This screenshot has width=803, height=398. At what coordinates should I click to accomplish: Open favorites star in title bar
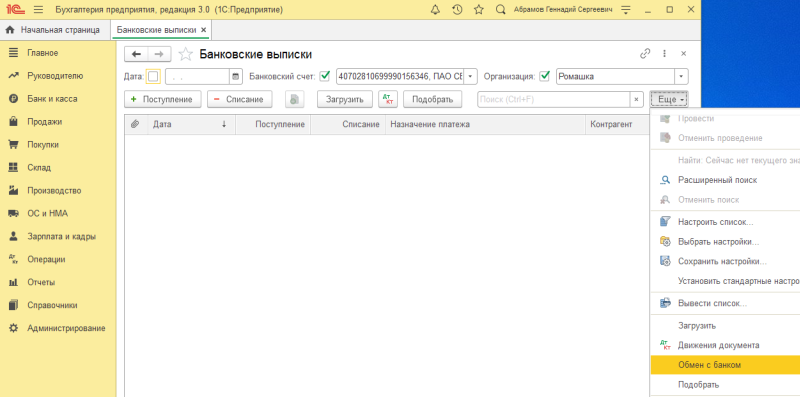pos(479,10)
